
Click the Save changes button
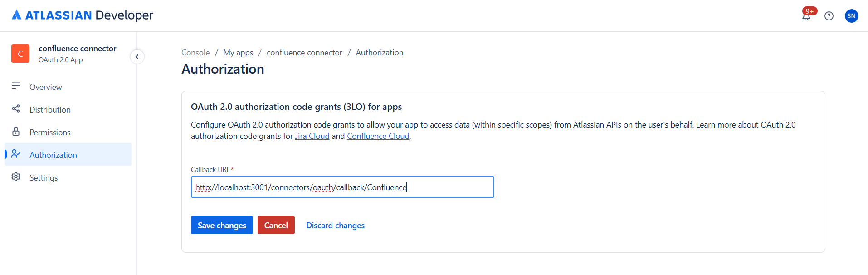pyautogui.click(x=222, y=225)
